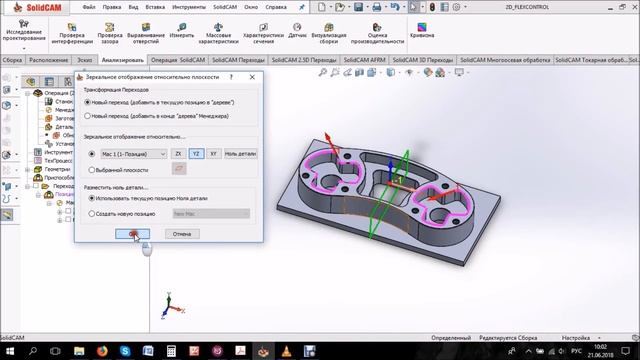Click the Windows Start button
Screen dimensions: 640x360
[9, 351]
